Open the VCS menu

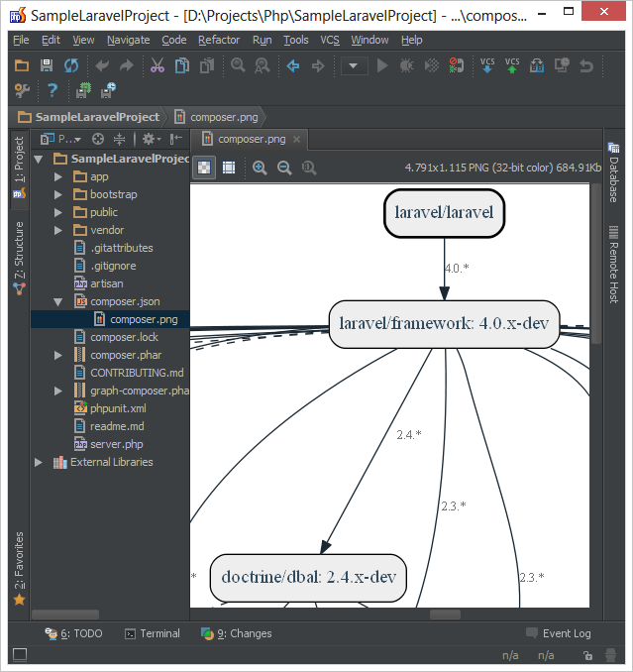point(330,40)
